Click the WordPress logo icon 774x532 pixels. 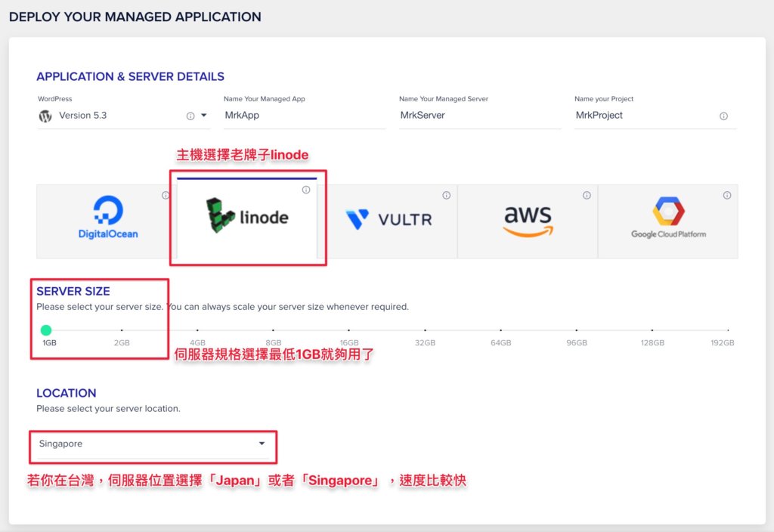[x=45, y=116]
